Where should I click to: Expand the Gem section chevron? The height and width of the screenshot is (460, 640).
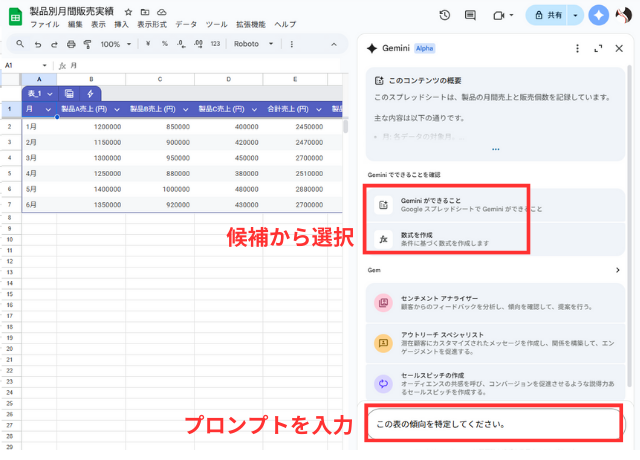[618, 270]
